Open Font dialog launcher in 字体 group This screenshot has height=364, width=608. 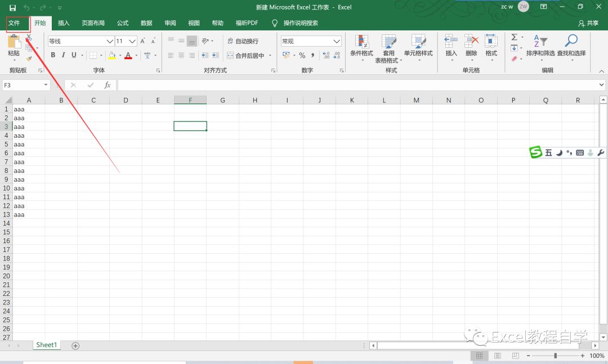pyautogui.click(x=158, y=70)
